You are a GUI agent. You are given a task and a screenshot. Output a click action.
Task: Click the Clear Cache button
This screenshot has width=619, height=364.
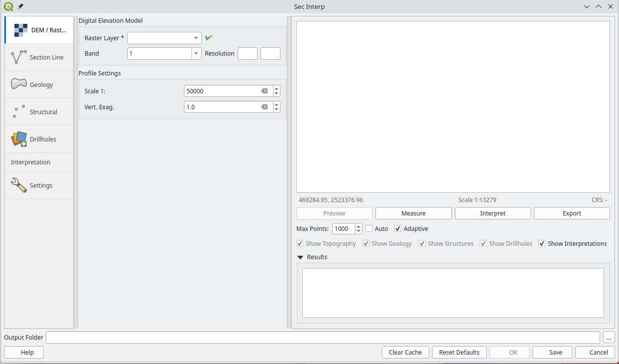[x=405, y=352]
